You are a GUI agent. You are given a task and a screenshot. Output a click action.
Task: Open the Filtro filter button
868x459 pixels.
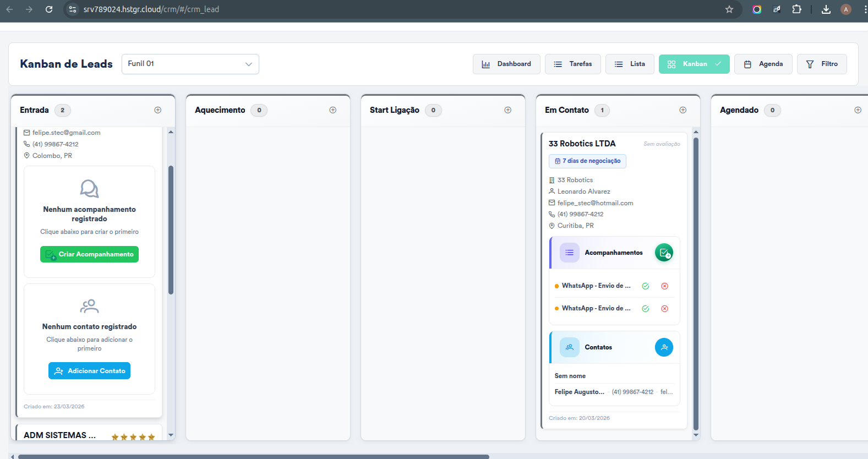[822, 64]
